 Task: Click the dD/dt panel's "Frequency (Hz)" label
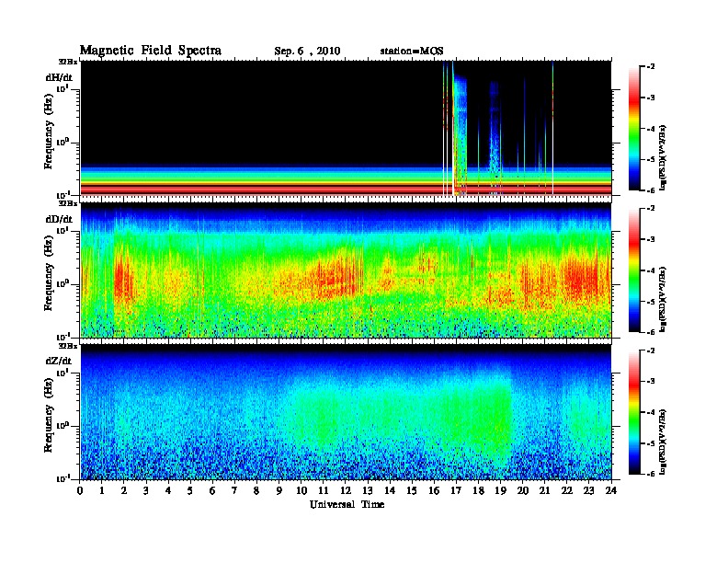pos(49,273)
